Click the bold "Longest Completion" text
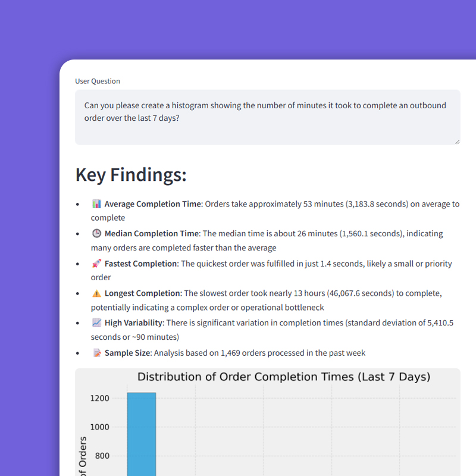Image resolution: width=476 pixels, height=476 pixels. pyautogui.click(x=142, y=293)
